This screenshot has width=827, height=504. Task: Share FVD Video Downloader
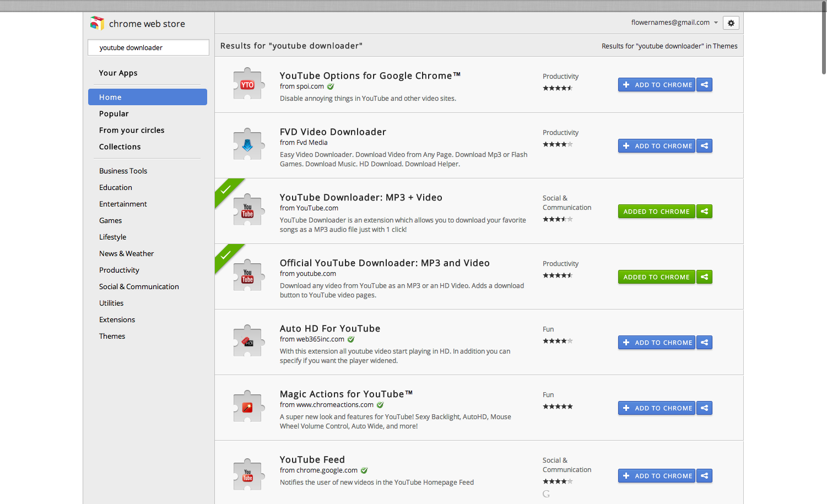click(x=705, y=146)
